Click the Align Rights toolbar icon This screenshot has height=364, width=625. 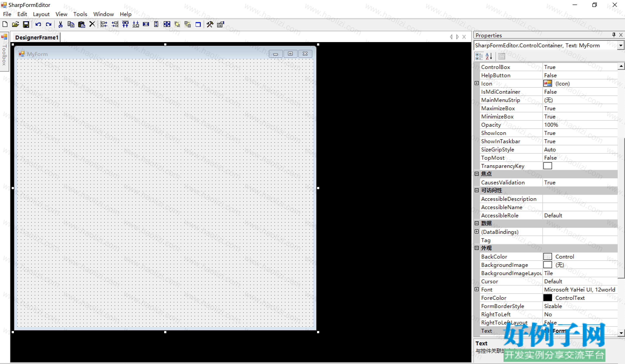point(115,24)
